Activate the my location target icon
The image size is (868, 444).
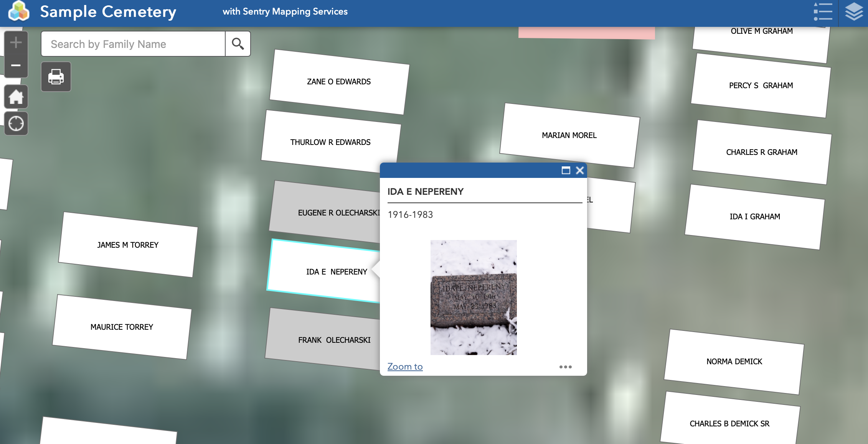click(16, 123)
